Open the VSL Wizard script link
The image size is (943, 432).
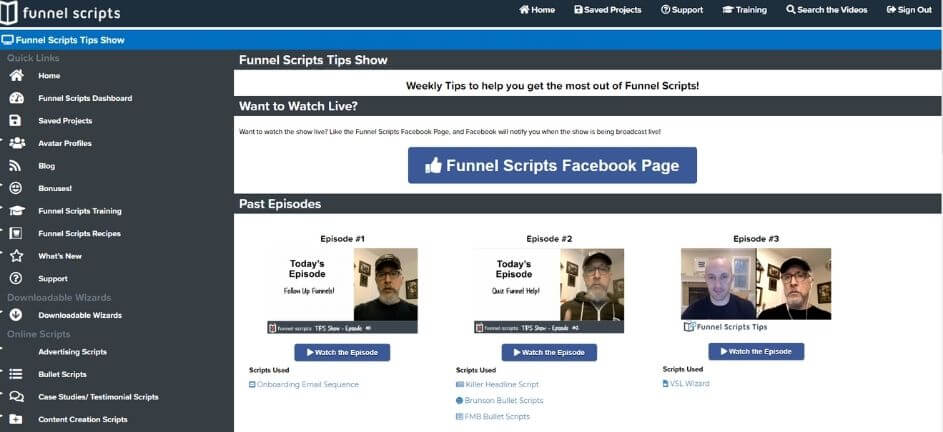click(x=686, y=383)
